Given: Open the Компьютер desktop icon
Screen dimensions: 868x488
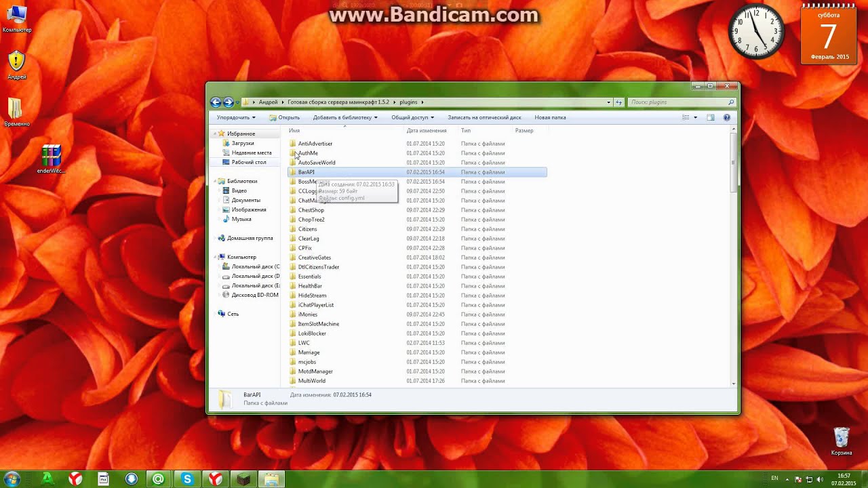Looking at the screenshot, I should [x=17, y=19].
